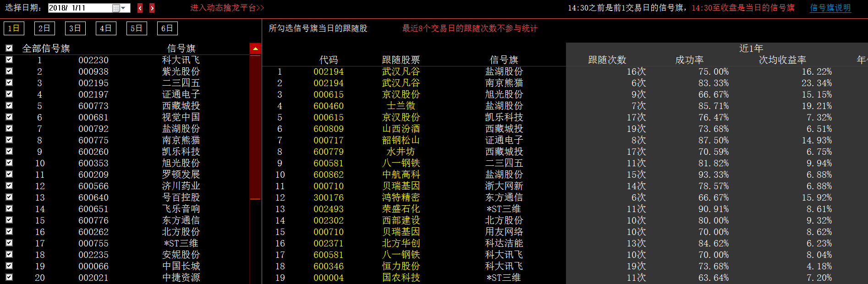Image resolution: width=868 pixels, height=284 pixels.
Task: Toggle checkbox for 中捷资源 row 20
Action: (9, 277)
